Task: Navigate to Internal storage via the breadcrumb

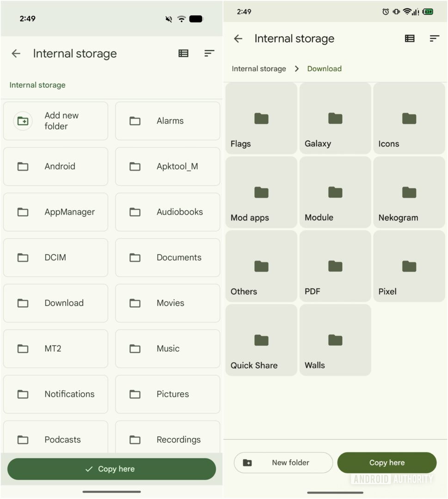Action: click(258, 68)
